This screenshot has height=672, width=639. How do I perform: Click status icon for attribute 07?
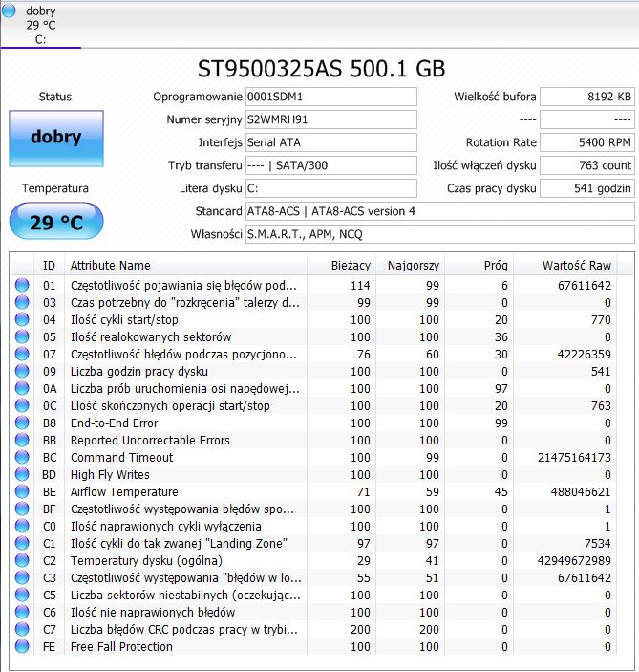(x=22, y=354)
